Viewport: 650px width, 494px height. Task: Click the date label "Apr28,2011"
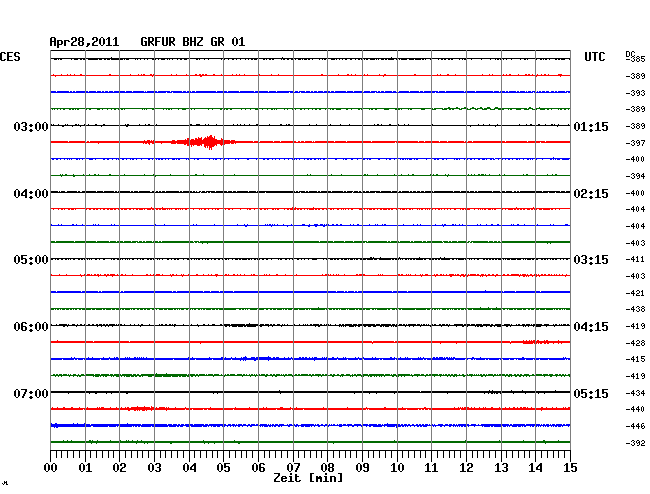(84, 42)
